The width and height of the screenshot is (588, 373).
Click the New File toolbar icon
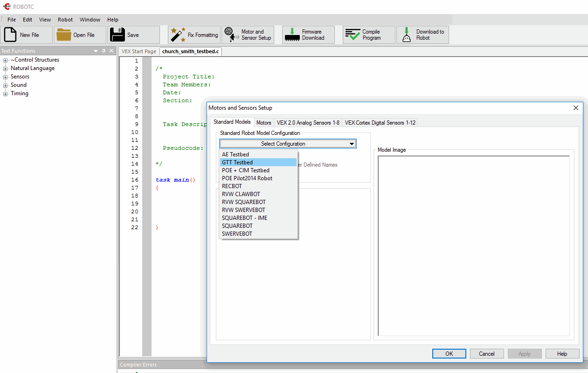(10, 35)
